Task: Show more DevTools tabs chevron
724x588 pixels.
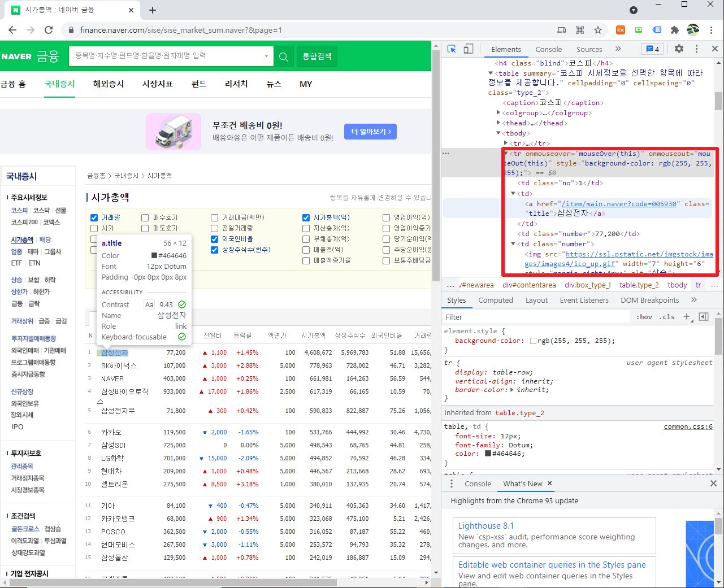Action: pyautogui.click(x=618, y=49)
